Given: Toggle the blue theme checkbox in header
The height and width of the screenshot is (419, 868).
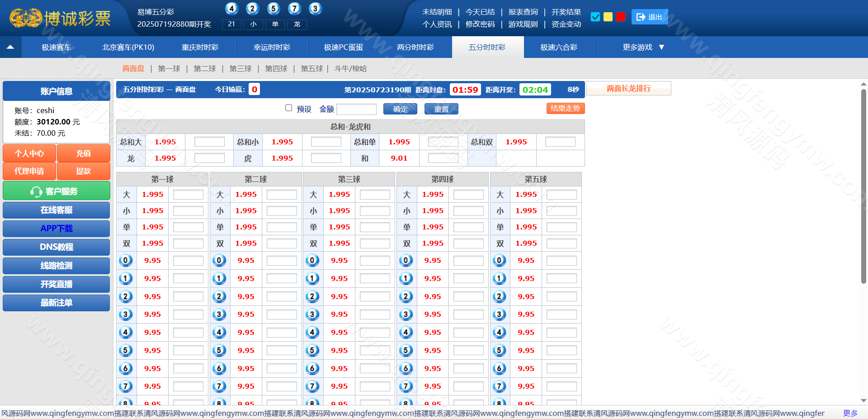Looking at the screenshot, I should click(595, 17).
